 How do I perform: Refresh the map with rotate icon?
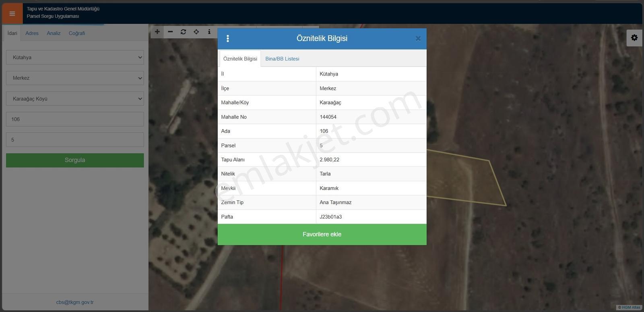[183, 32]
